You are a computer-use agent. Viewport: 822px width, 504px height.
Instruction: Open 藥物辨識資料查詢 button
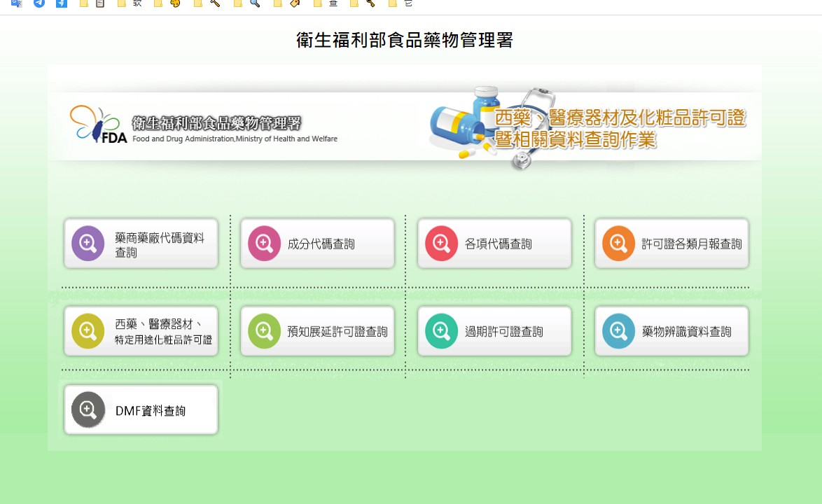click(x=671, y=331)
